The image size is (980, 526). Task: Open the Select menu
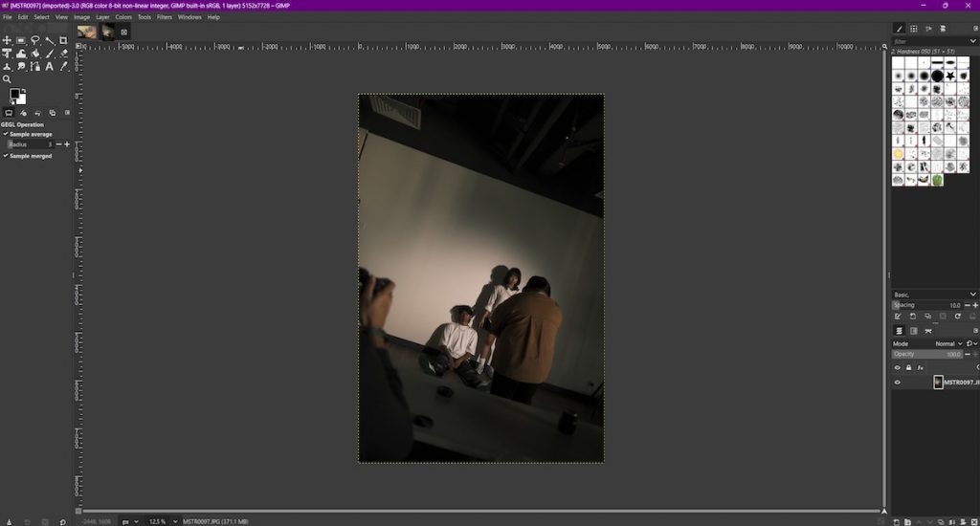pyautogui.click(x=42, y=17)
